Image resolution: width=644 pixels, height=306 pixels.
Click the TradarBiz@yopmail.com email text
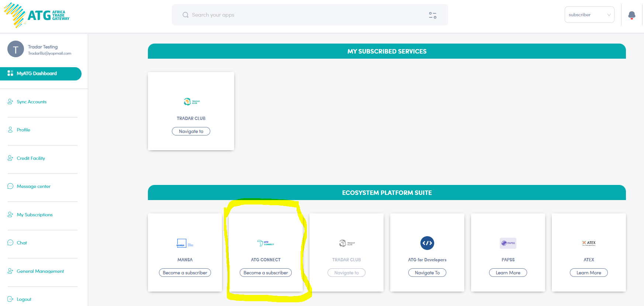click(49, 54)
